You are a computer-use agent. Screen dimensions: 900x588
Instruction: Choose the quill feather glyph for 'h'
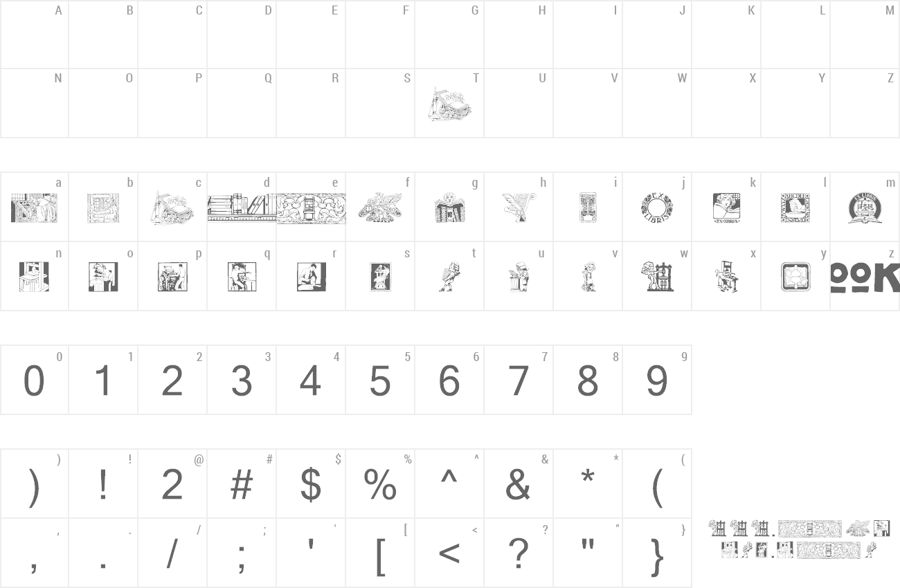point(519,208)
